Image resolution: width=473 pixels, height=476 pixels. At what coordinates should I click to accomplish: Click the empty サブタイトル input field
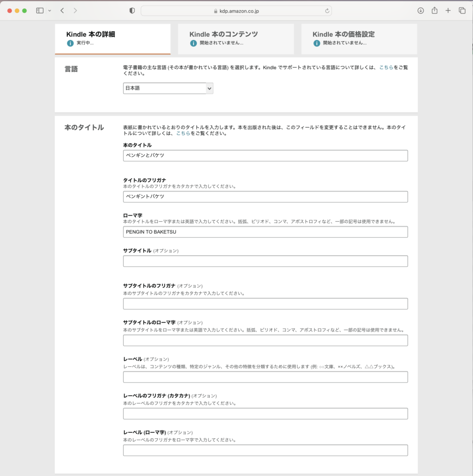(x=265, y=261)
